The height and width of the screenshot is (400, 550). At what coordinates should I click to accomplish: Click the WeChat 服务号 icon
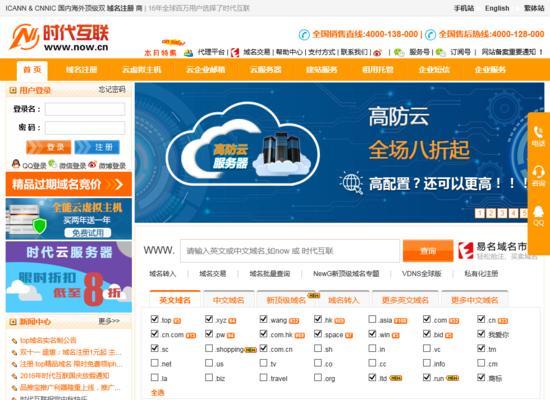pos(399,53)
